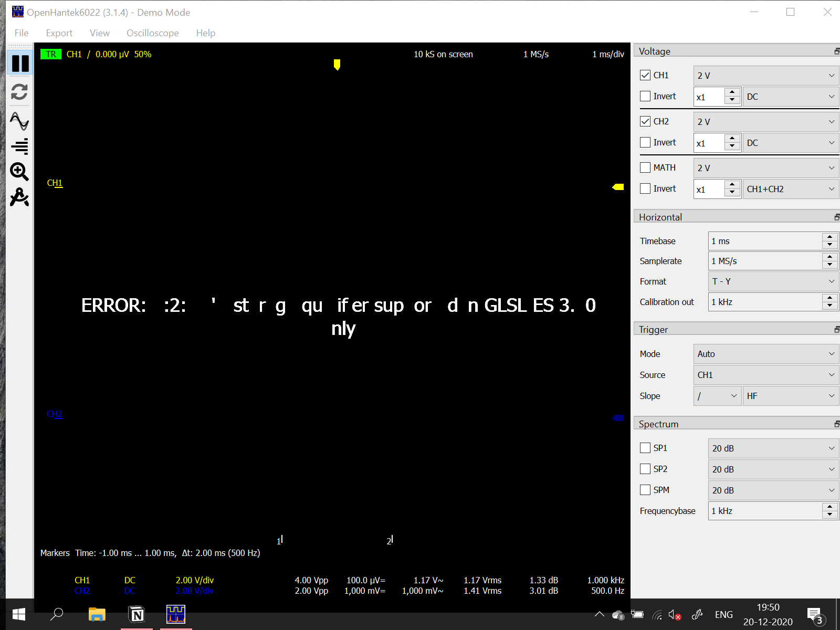Enable the MATH channel

click(645, 167)
